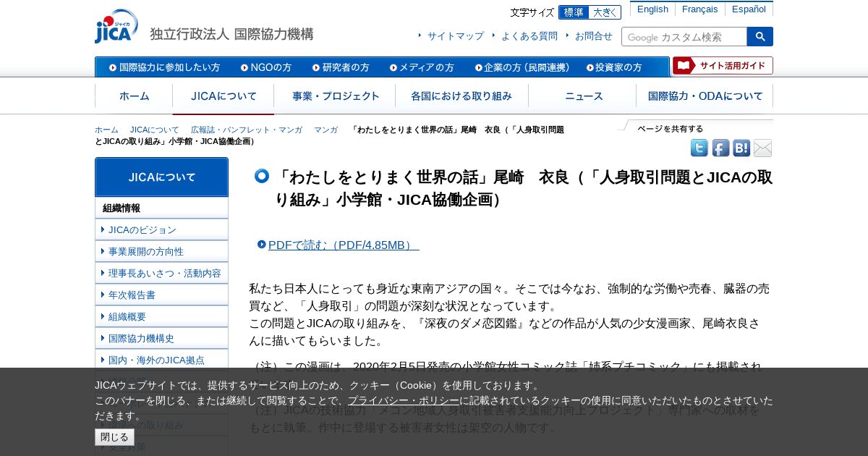The height and width of the screenshot is (456, 868).
Task: Share page by email envelope icon
Action: (762, 148)
